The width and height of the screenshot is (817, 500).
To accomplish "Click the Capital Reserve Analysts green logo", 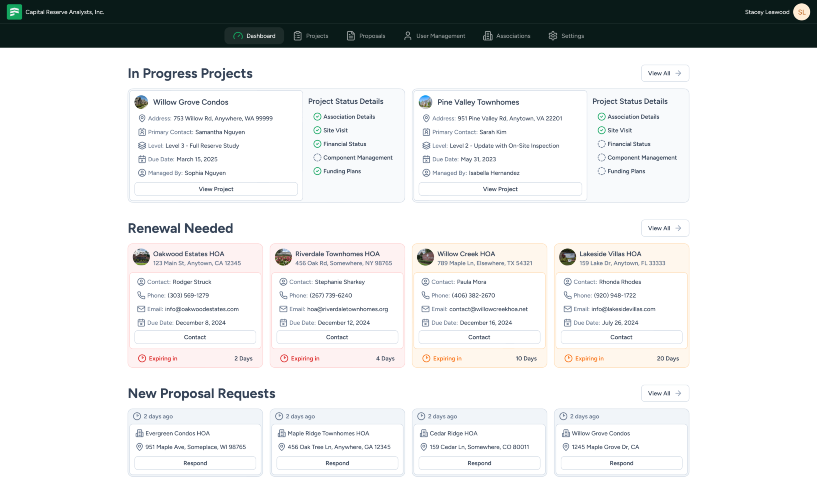I will click(x=14, y=11).
